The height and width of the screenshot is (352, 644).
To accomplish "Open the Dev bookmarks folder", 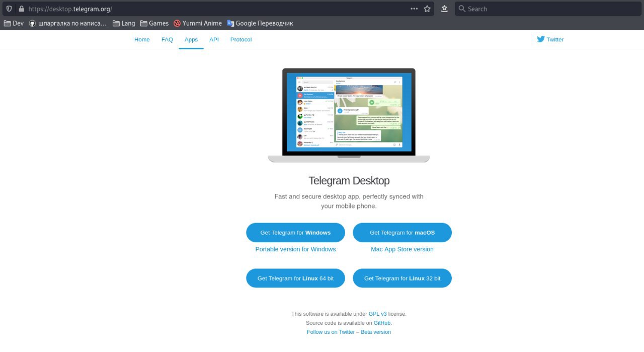I will point(14,23).
